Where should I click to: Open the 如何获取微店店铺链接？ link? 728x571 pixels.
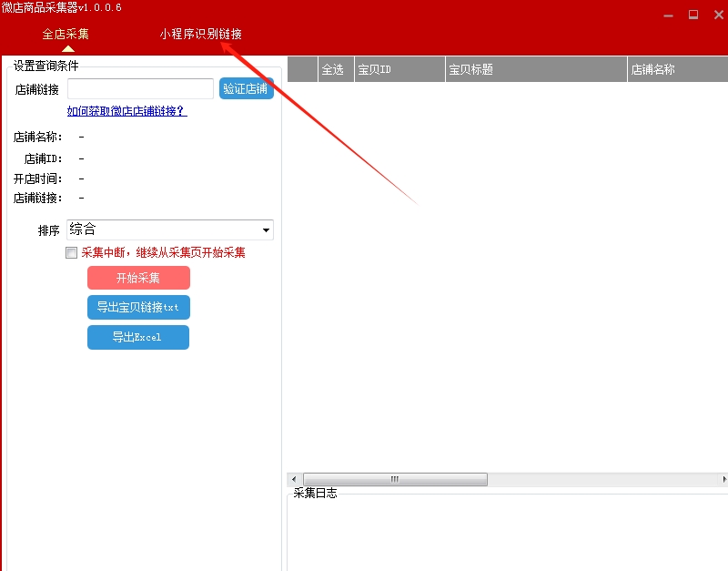point(126,111)
